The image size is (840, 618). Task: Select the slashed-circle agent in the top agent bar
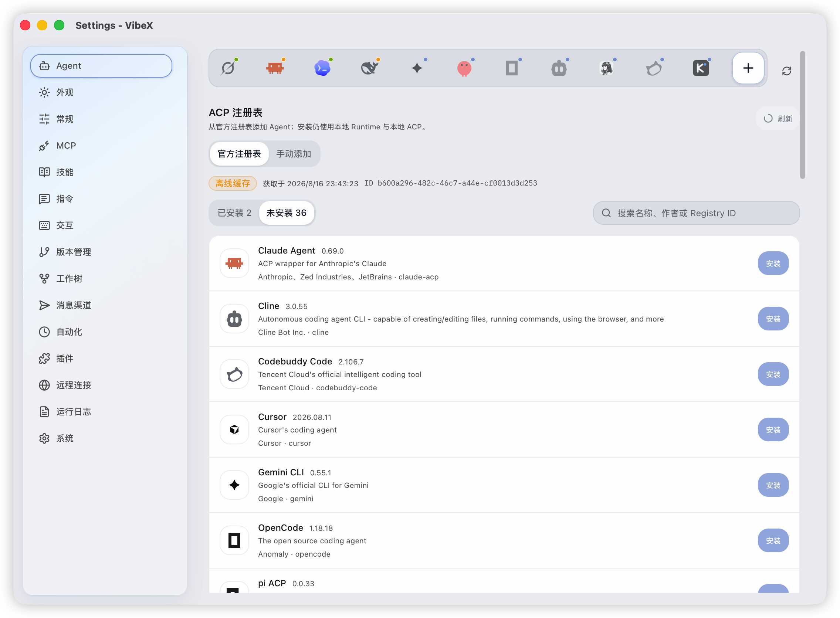(x=228, y=68)
